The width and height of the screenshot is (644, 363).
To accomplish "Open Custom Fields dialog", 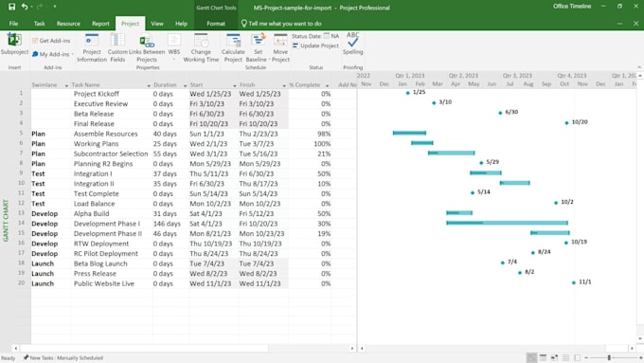I will 117,48.
